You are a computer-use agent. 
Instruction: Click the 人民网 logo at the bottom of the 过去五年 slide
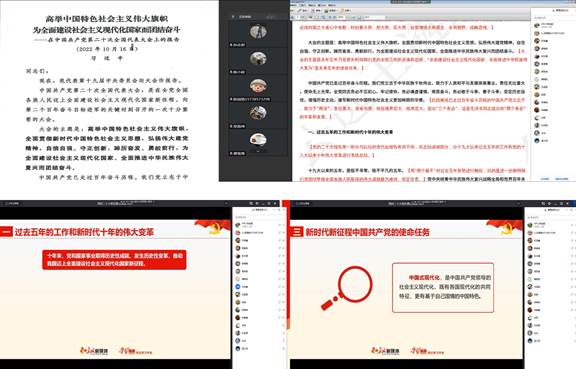point(94,351)
